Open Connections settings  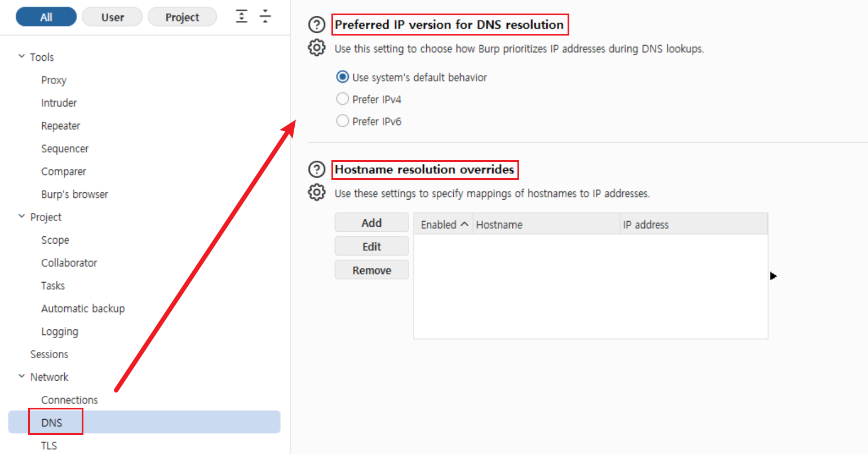tap(69, 400)
